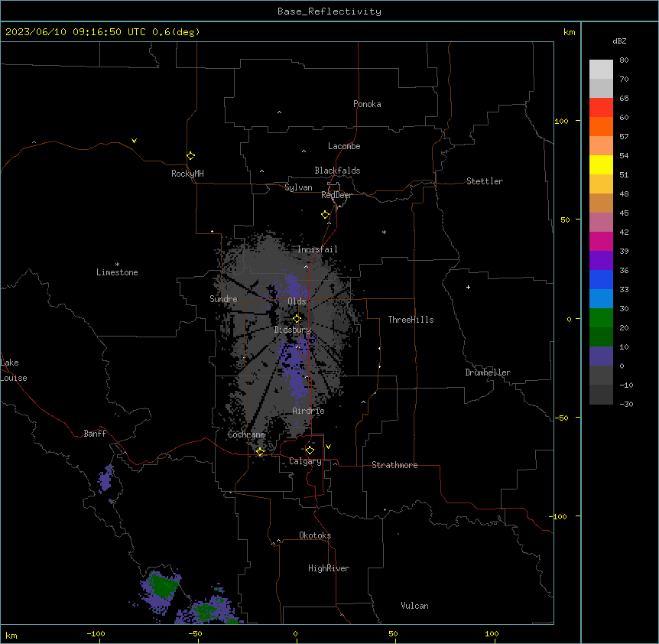Viewport: 659px width, 644px height.
Task: Click the RedDeer city label
Action: (x=336, y=195)
